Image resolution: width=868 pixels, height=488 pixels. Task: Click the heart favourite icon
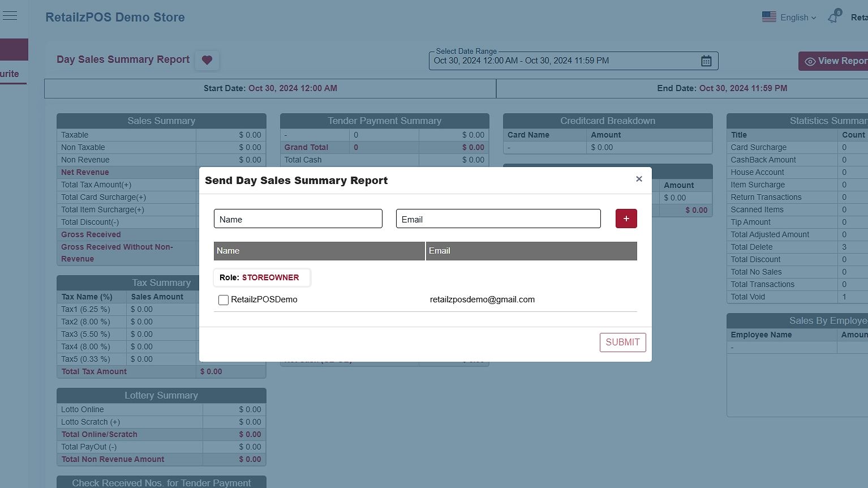pos(207,60)
